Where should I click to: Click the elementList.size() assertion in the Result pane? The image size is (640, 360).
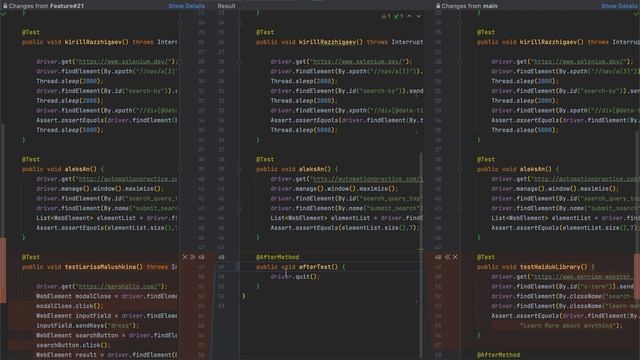click(345, 228)
